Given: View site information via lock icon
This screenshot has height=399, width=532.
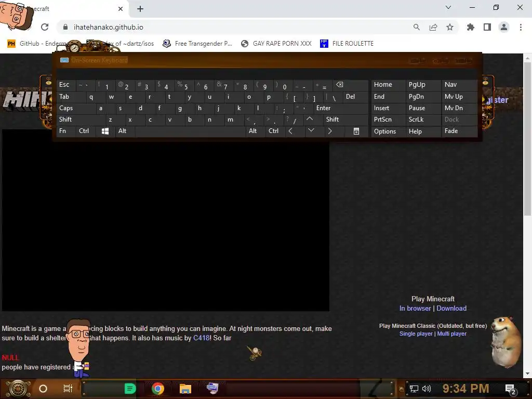Looking at the screenshot, I should pos(65,27).
